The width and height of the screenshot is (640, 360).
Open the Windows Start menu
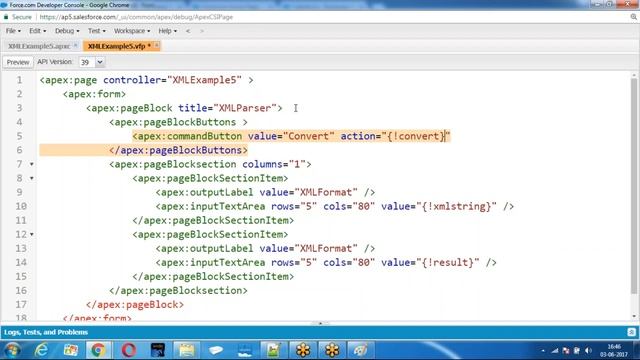click(x=12, y=350)
